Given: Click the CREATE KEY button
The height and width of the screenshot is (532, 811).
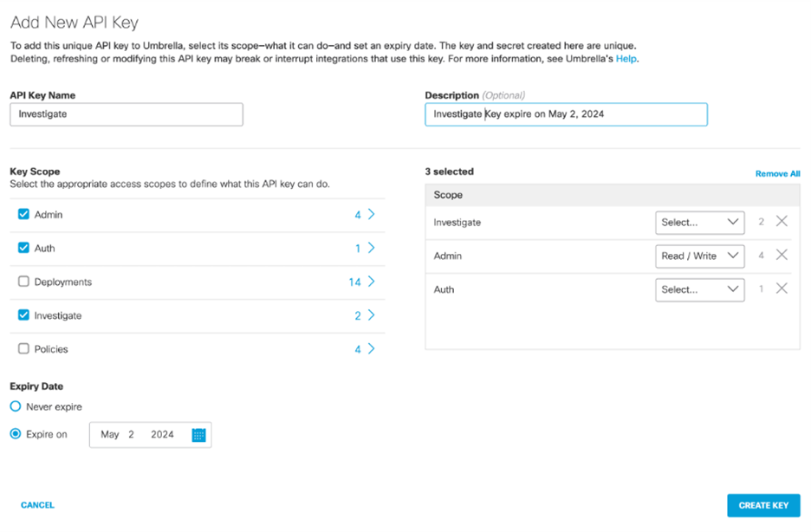Looking at the screenshot, I should coord(763,505).
